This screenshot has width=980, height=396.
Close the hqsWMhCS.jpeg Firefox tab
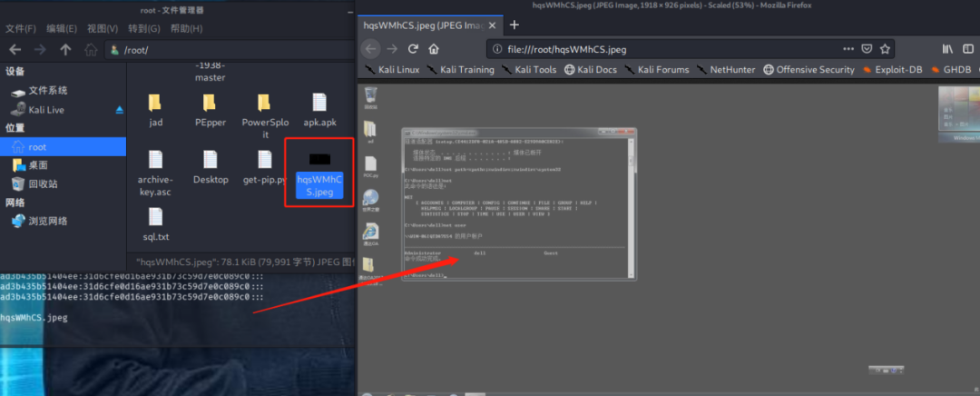(x=493, y=25)
